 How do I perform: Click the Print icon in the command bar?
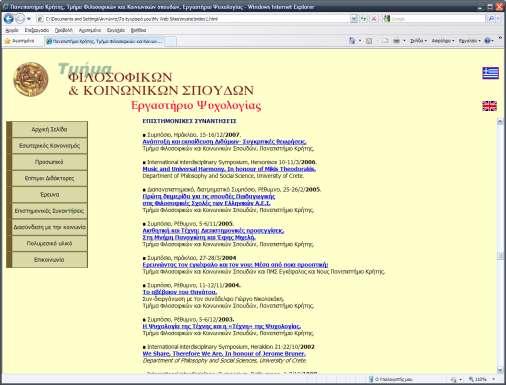[396, 41]
